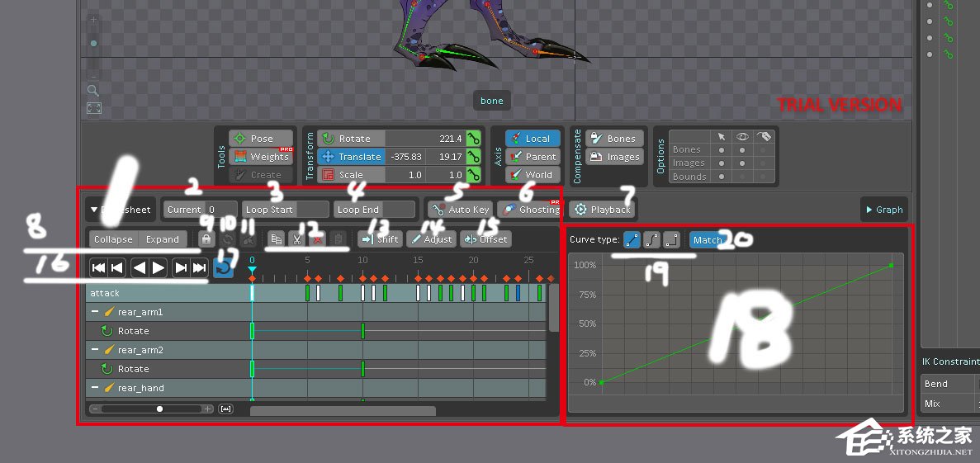Jump to the last frame
Screen dimensions: 980x463
199,268
